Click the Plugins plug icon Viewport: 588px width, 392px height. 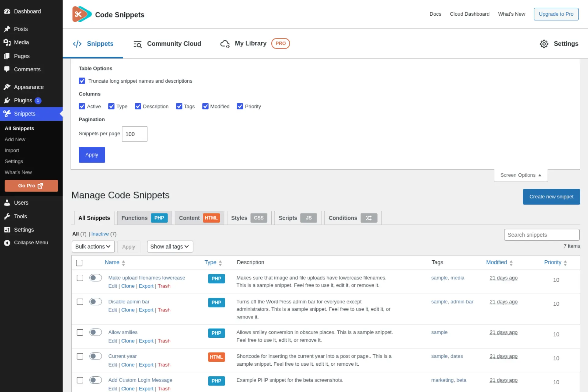coord(7,100)
